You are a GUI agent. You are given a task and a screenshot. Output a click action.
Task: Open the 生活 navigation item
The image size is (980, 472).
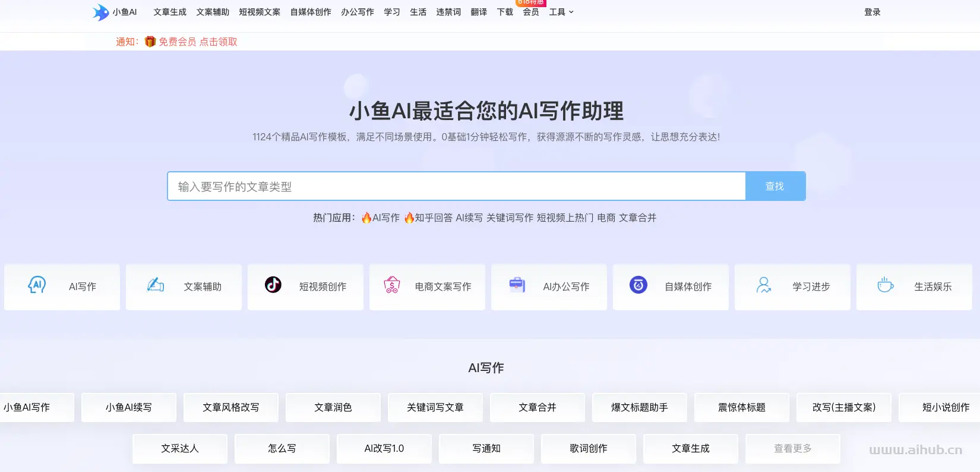[x=418, y=12]
